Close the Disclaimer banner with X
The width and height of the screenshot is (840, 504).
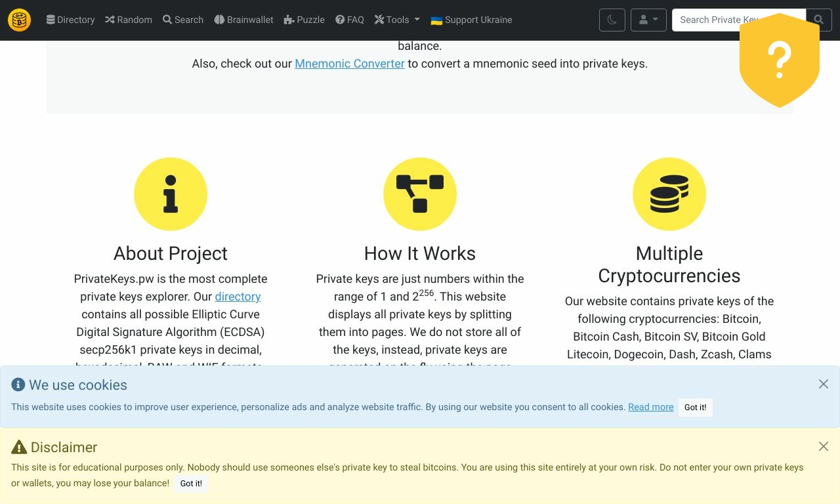click(x=824, y=446)
